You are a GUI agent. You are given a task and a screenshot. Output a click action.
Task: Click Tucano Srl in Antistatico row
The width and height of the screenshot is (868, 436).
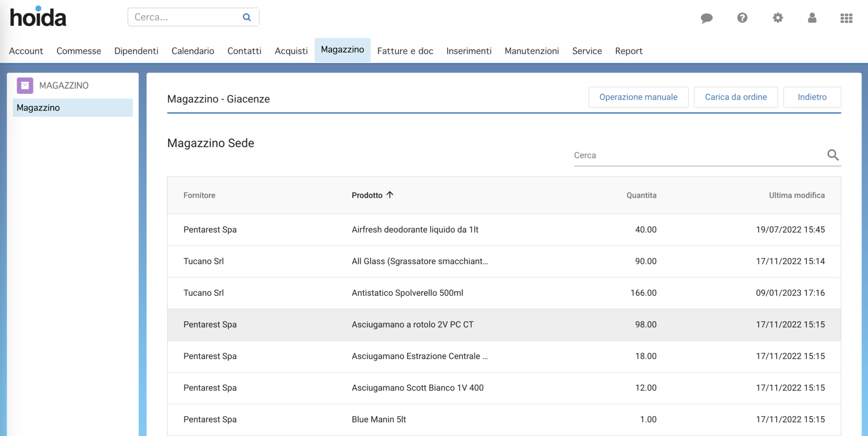coord(203,293)
